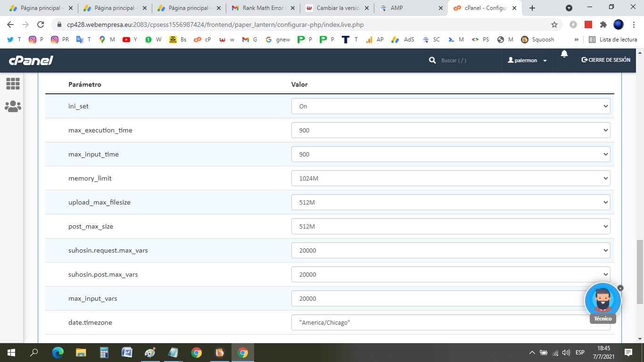Open the PageSpeed bookmark labeled PS

[x=480, y=40]
